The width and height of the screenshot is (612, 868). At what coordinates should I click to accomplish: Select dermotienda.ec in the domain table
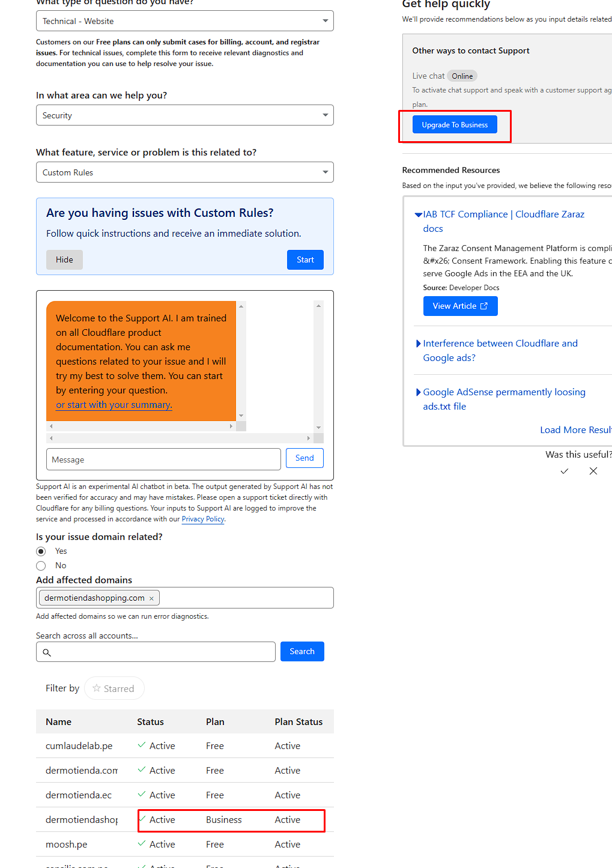[x=79, y=795]
